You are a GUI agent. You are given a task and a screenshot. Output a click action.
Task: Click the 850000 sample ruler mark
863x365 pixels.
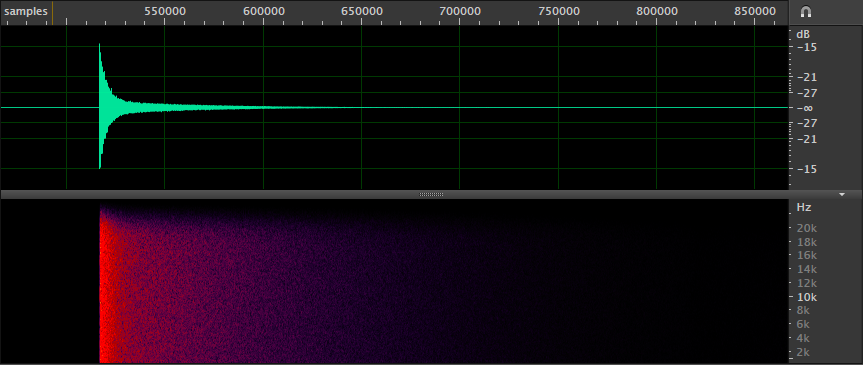[x=755, y=11]
